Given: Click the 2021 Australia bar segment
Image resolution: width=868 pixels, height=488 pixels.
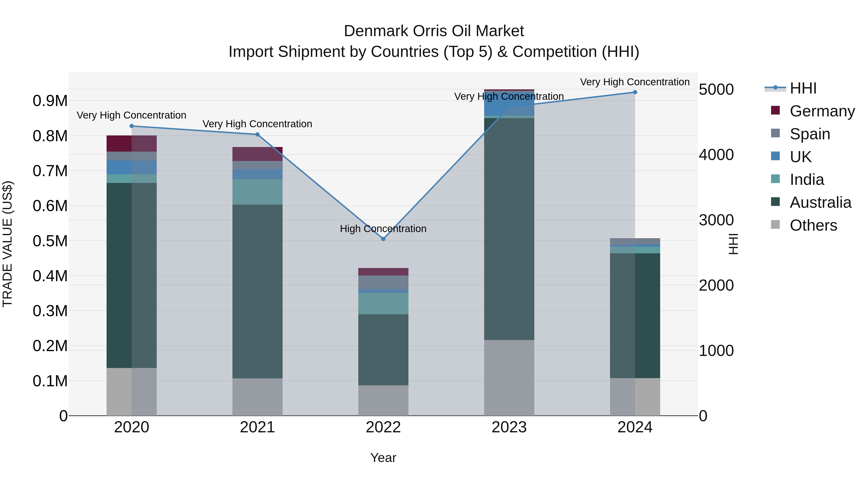Looking at the screenshot, I should pos(258,292).
